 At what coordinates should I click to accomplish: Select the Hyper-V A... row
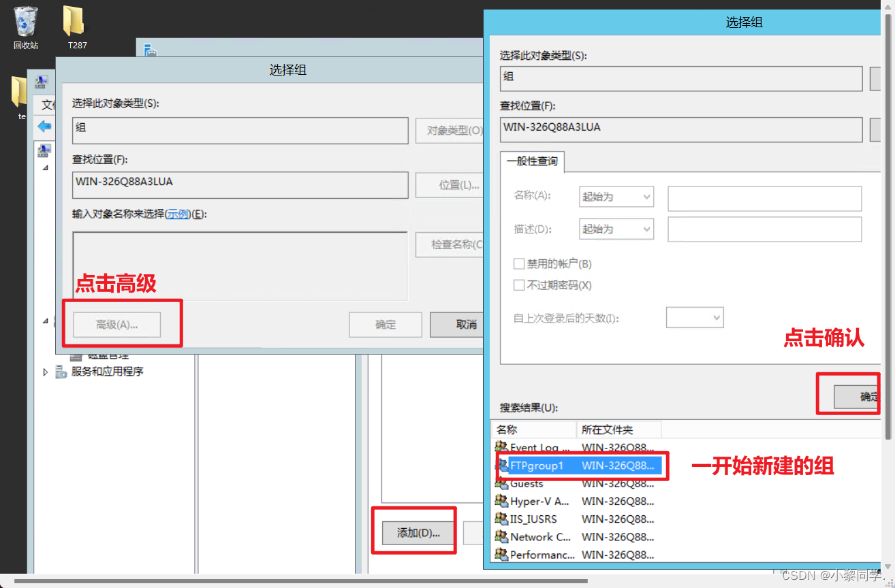[578, 501]
